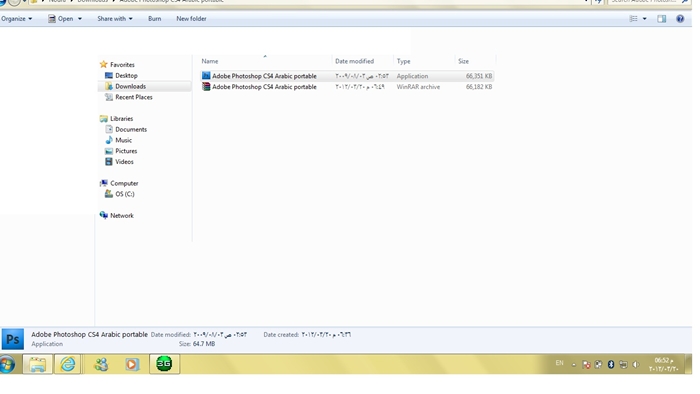Open the Recent Places icon
The height and width of the screenshot is (394, 700).
pos(108,97)
